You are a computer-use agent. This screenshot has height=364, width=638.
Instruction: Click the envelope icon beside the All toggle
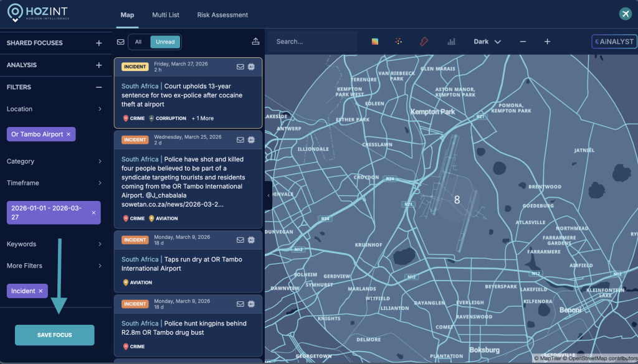pos(121,42)
